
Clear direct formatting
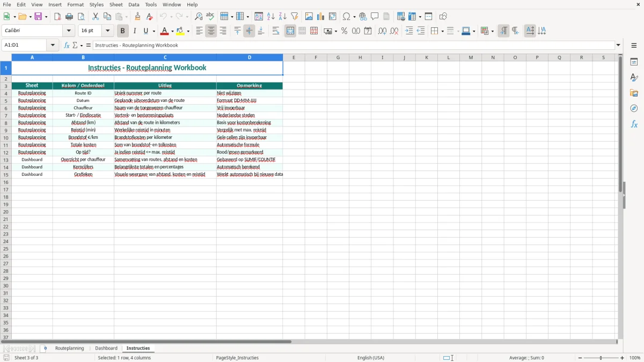(x=150, y=17)
